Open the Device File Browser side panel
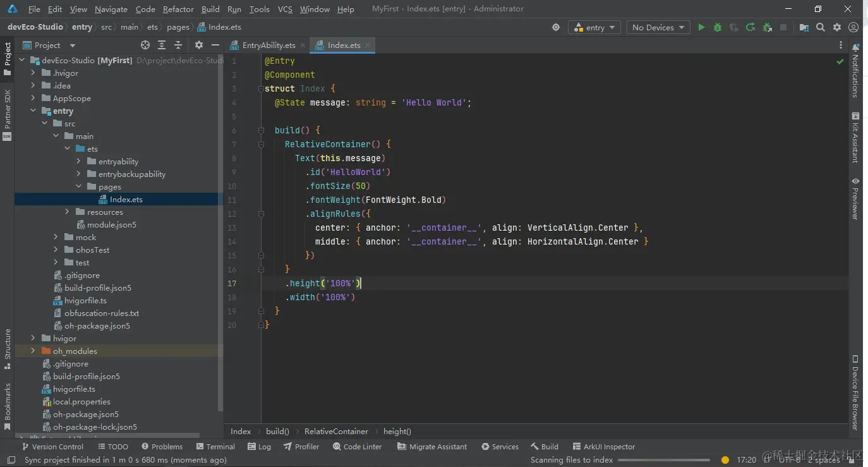The image size is (868, 467). click(855, 392)
